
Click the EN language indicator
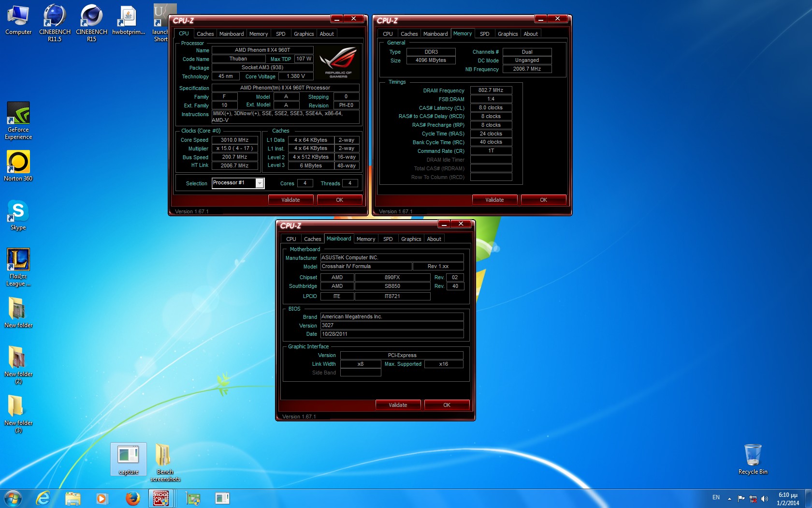click(x=716, y=497)
